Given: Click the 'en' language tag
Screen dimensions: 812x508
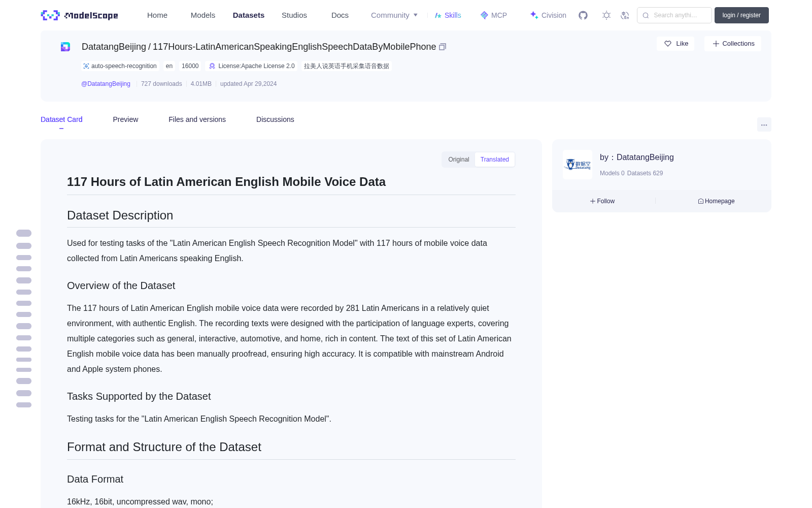Looking at the screenshot, I should tap(169, 66).
